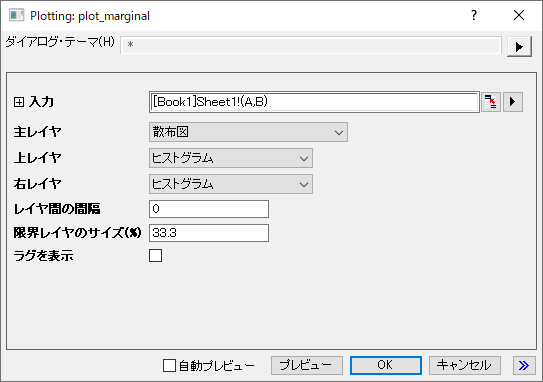Click the dialog title bar app icon
The image size is (543, 382).
pyautogui.click(x=16, y=16)
